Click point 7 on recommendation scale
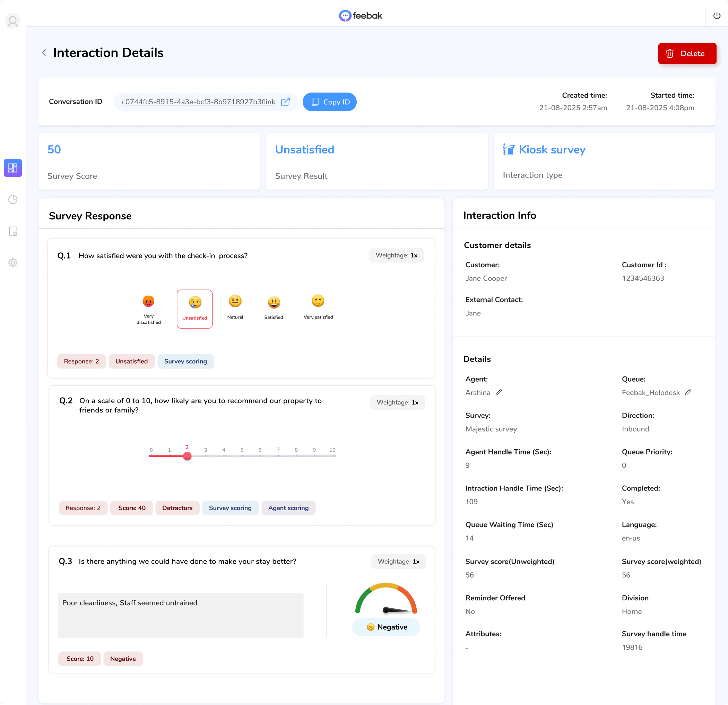 278,455
